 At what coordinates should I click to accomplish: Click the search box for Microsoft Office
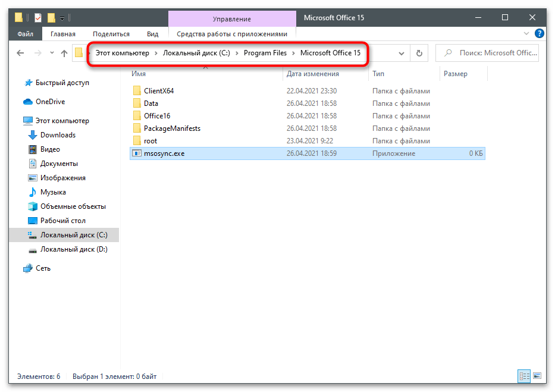click(487, 53)
